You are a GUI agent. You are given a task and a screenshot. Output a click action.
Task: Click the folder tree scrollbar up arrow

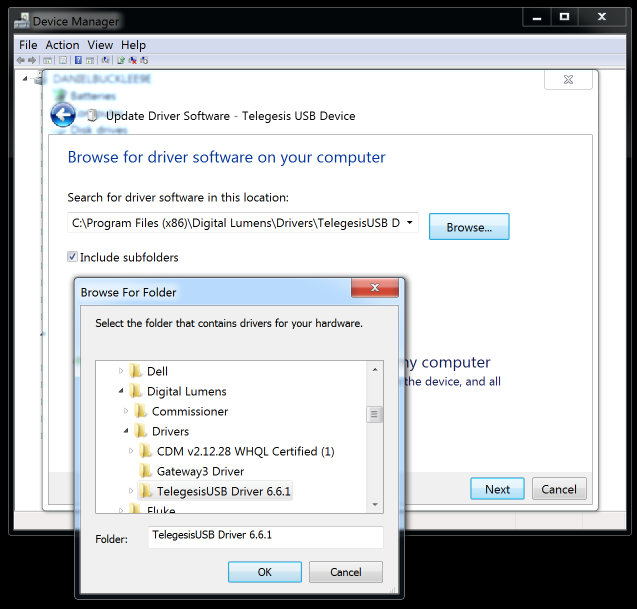click(375, 369)
